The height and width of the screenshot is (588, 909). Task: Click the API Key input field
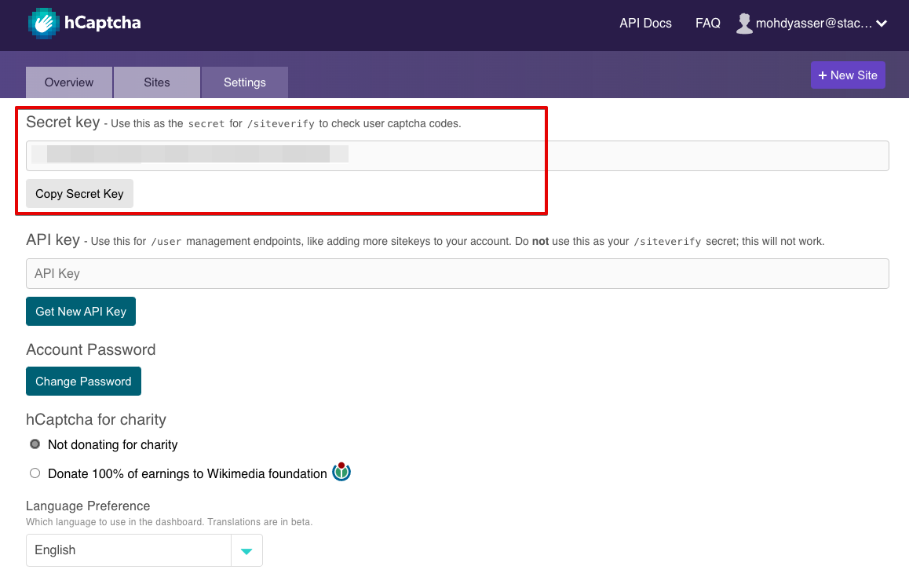[458, 274]
